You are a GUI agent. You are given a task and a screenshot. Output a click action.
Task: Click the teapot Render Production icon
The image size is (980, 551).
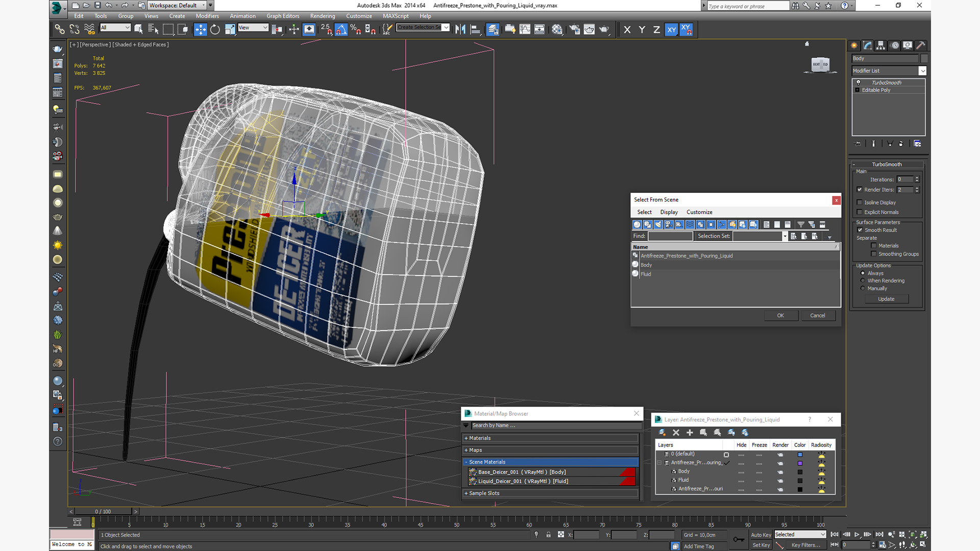coord(604,30)
